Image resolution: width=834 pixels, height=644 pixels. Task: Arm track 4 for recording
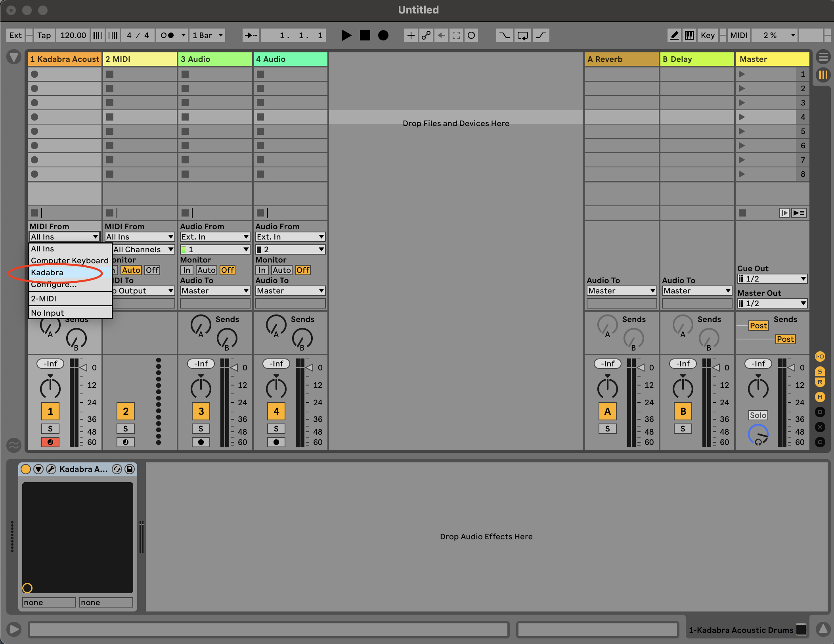click(x=276, y=442)
